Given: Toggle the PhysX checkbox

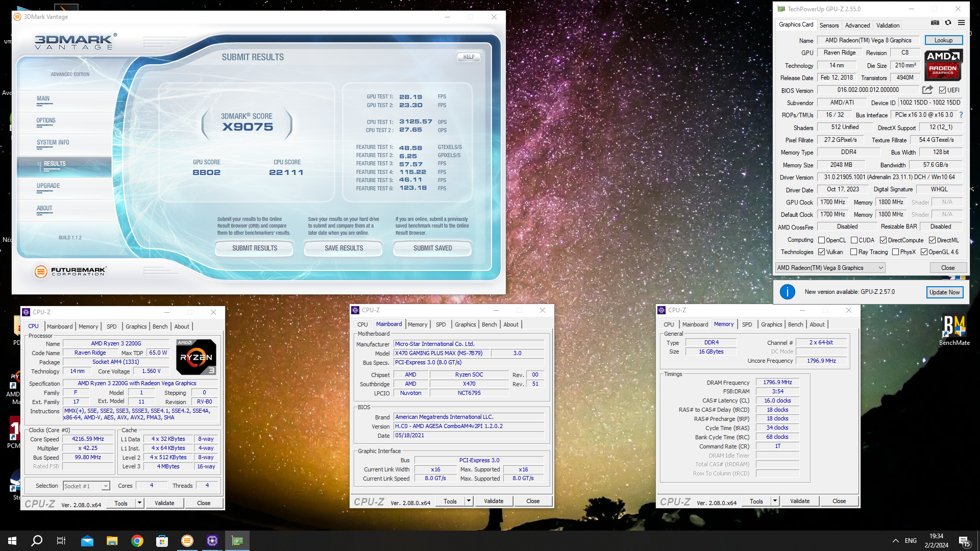Looking at the screenshot, I should 895,252.
